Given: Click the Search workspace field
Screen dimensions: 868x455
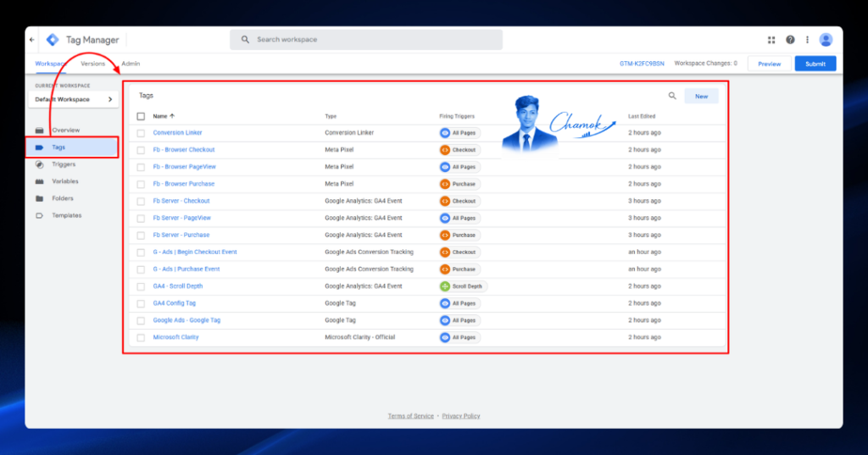Looking at the screenshot, I should pyautogui.click(x=366, y=40).
